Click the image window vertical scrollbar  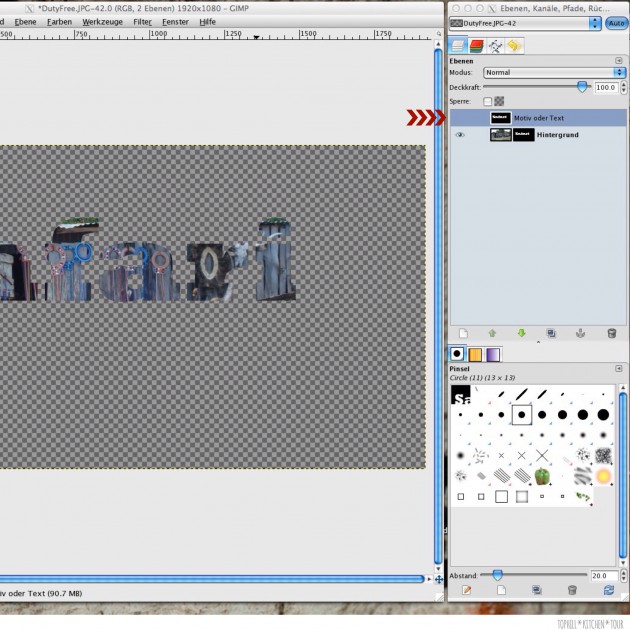[x=438, y=306]
